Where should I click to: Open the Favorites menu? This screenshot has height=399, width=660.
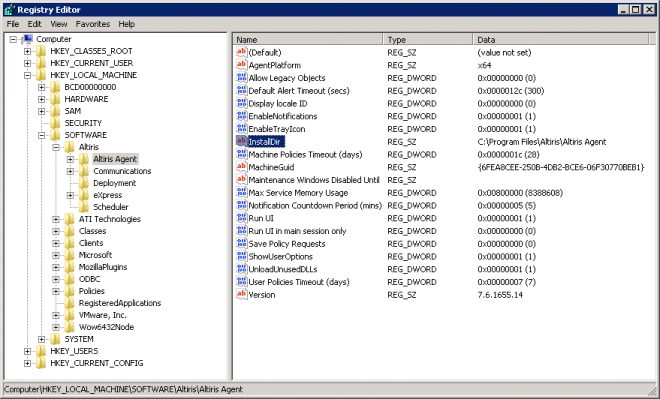tap(93, 24)
